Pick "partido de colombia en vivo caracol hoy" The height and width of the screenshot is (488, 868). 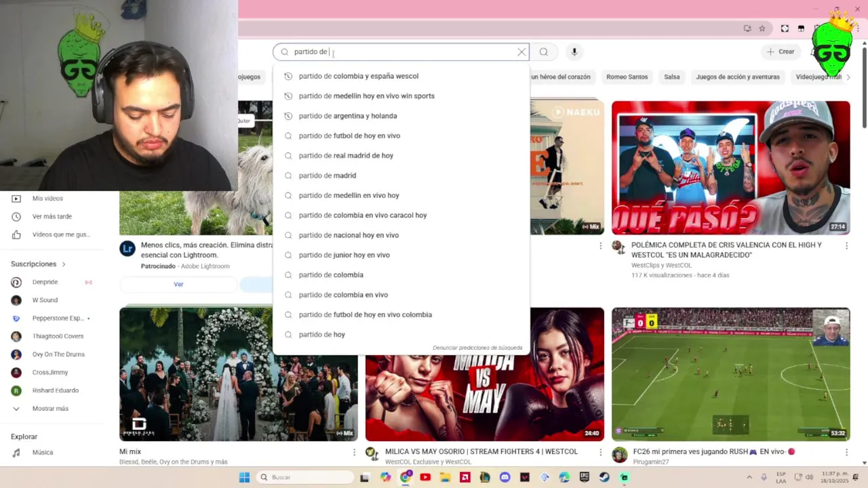pyautogui.click(x=401, y=215)
